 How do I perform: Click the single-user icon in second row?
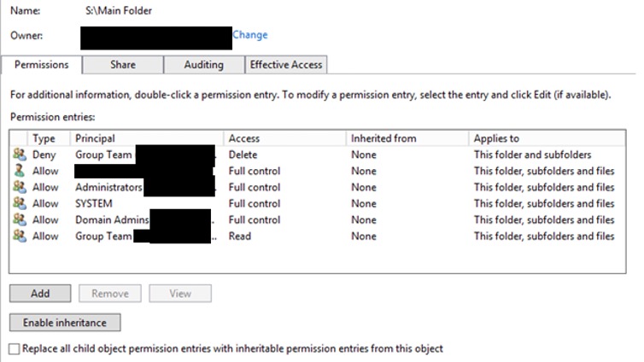click(x=19, y=171)
